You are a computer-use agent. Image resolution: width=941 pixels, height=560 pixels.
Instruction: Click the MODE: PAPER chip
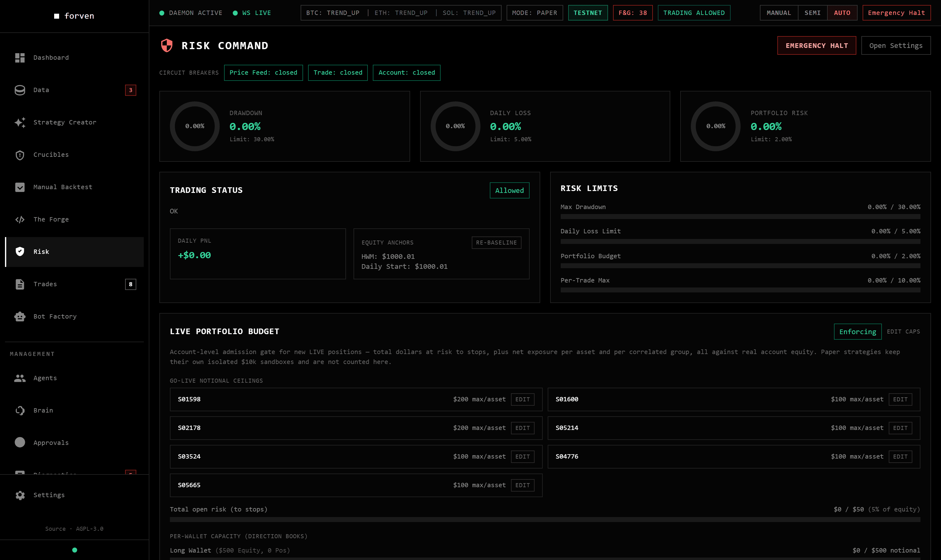point(535,13)
